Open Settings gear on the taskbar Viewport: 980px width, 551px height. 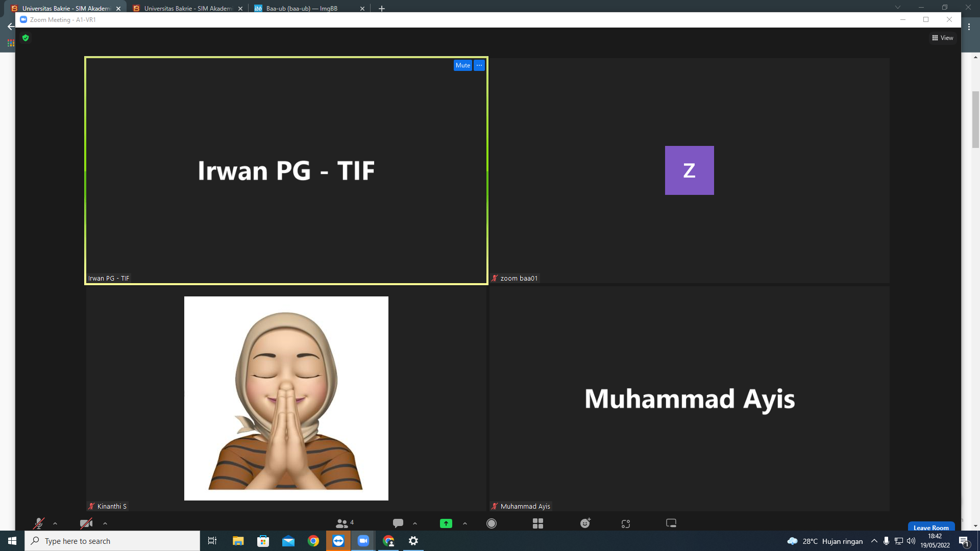point(413,541)
